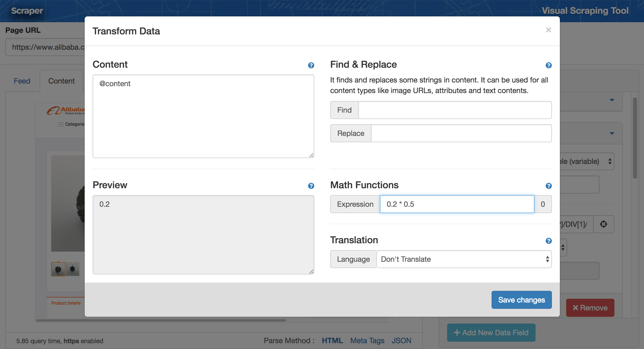
Task: Click Save changes button
Action: pos(521,300)
